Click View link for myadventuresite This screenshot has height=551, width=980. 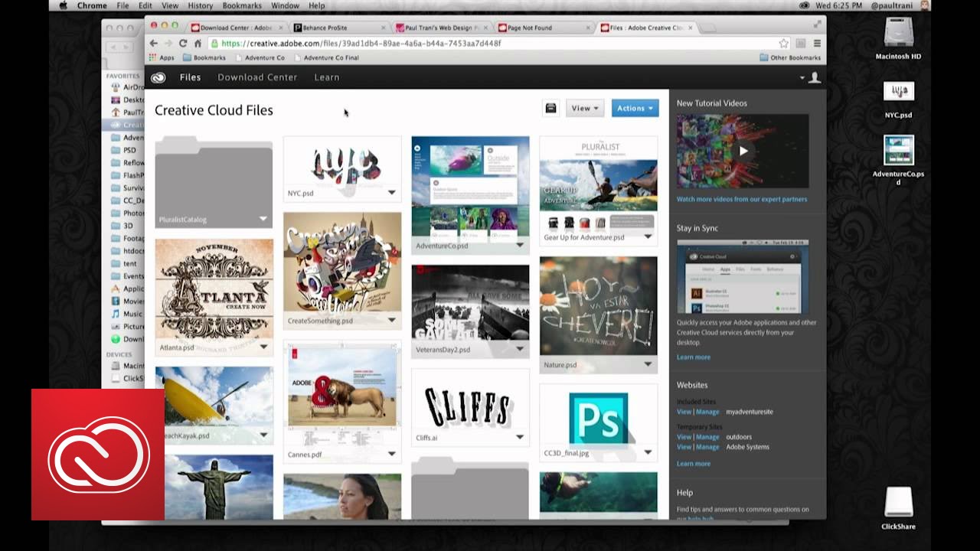point(684,412)
